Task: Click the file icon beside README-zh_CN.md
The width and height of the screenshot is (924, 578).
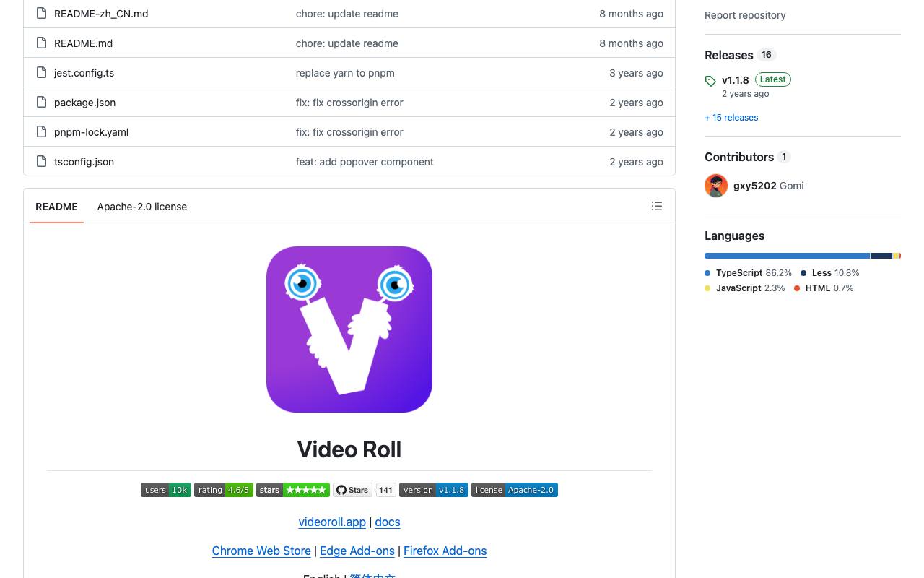Action: [x=41, y=14]
